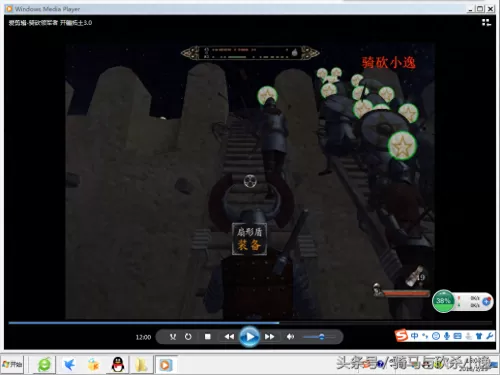
Task: Adjust the volume slider
Action: 319,337
